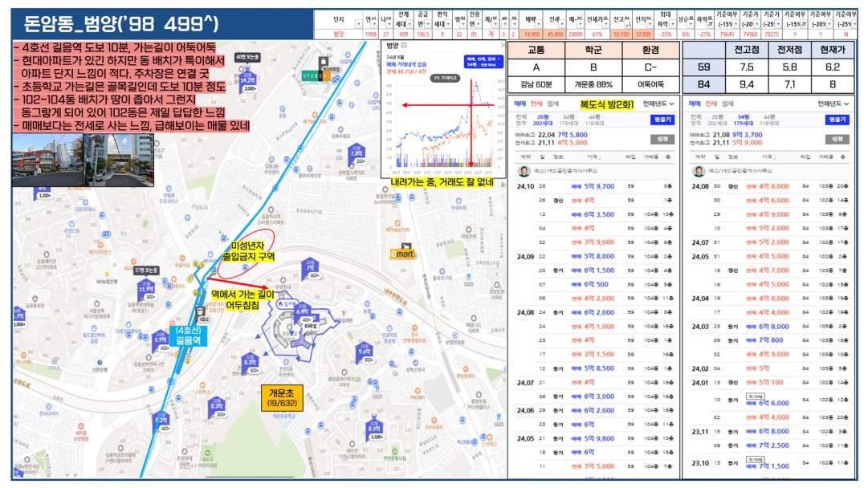The width and height of the screenshot is (868, 488).
Task: Click the 7.5 전고점 cell for 59
Action: [747, 67]
